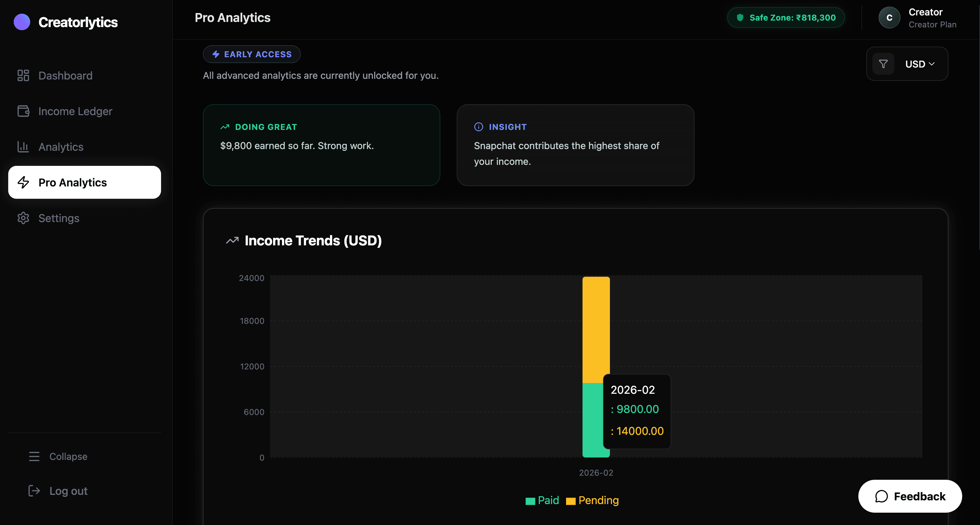Open the Income Ledger wallet icon

(x=23, y=111)
